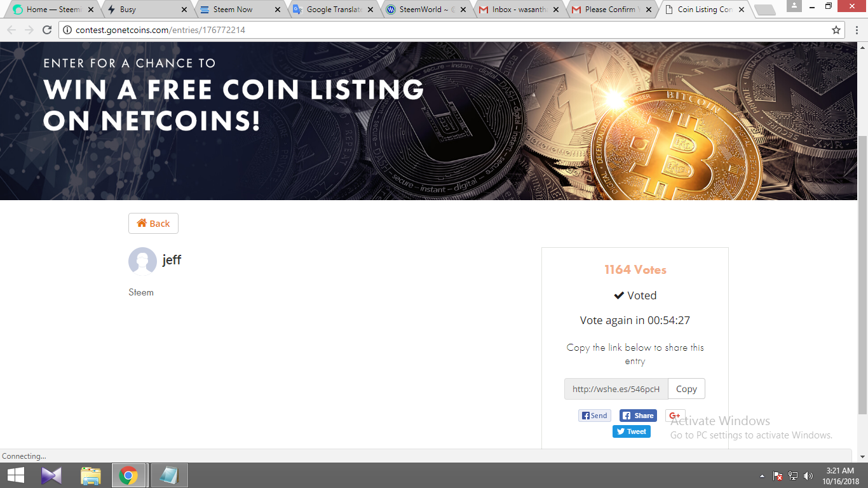Switch to the Steem Now tab
The image size is (868, 488).
click(233, 10)
